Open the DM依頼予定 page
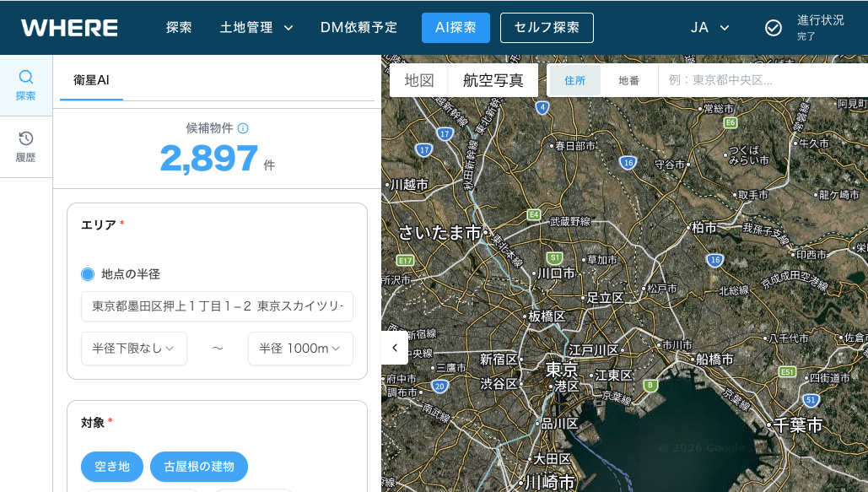This screenshot has width=868, height=492. click(359, 27)
